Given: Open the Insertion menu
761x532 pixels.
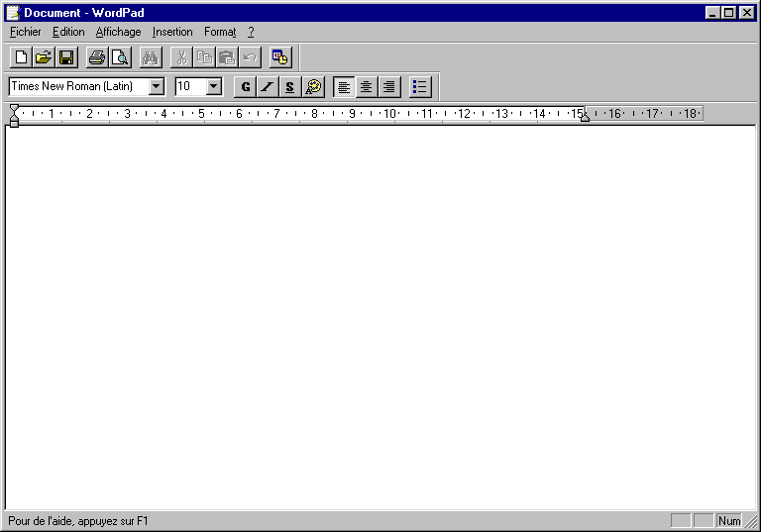Looking at the screenshot, I should click(172, 32).
